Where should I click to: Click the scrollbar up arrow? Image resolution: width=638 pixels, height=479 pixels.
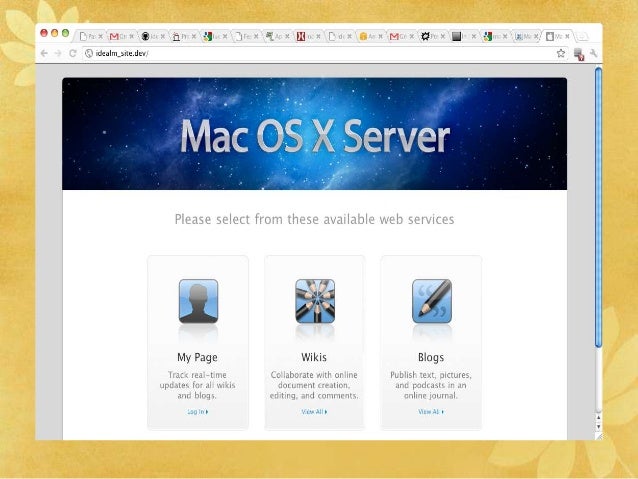pyautogui.click(x=598, y=418)
